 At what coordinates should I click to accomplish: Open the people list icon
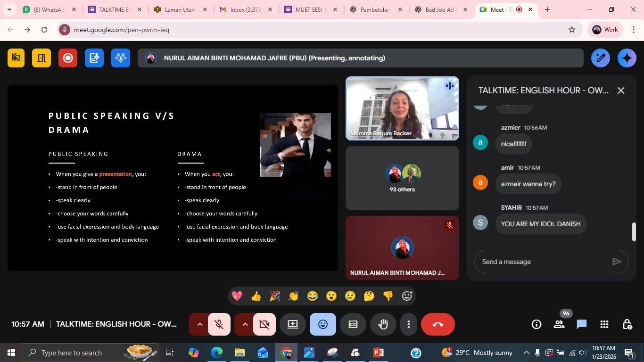pyautogui.click(x=559, y=324)
